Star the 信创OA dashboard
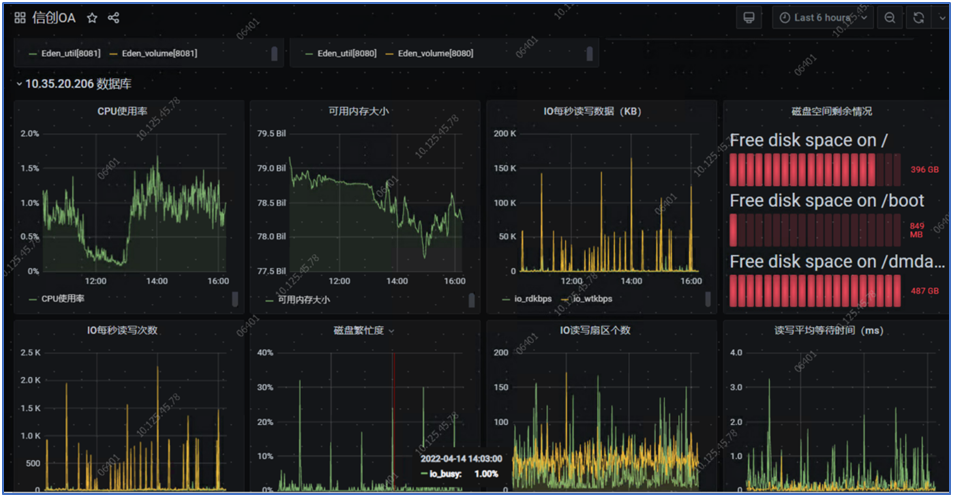 tap(92, 18)
